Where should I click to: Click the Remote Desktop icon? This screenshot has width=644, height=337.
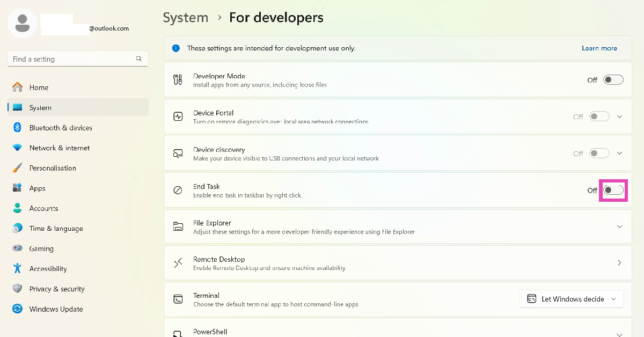178,263
